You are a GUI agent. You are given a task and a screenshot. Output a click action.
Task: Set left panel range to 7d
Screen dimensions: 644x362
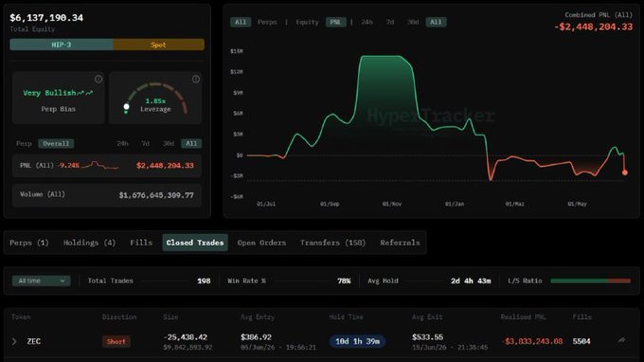(146, 143)
